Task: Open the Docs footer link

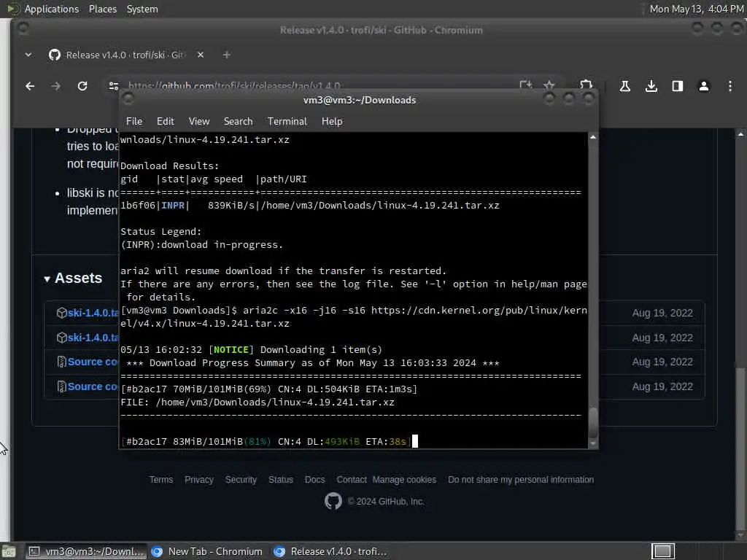Action: 315,480
